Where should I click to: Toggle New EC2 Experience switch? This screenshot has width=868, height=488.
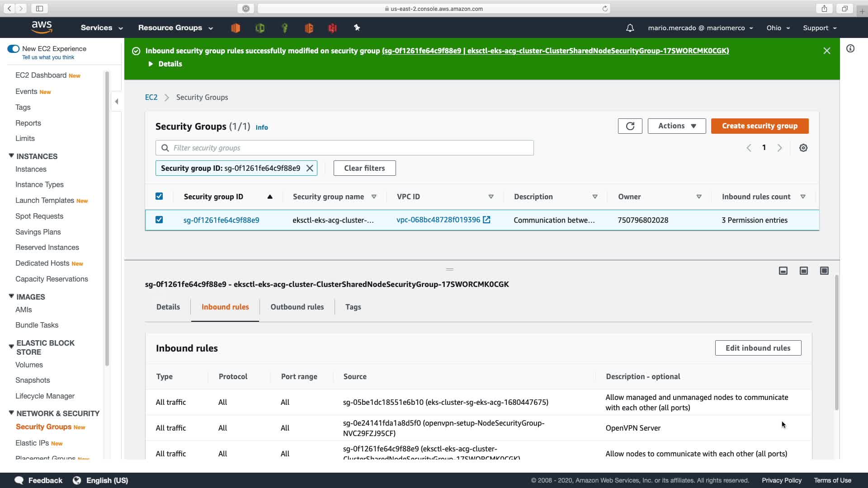pos(14,49)
